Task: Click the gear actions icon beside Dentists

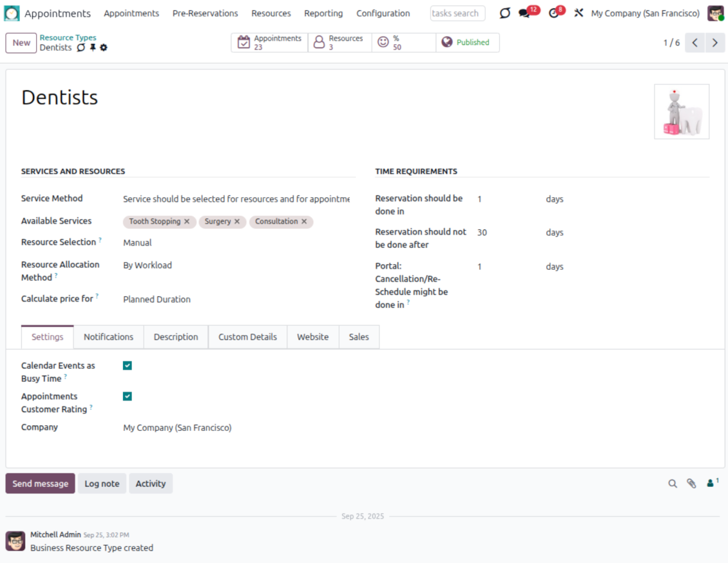Action: click(104, 48)
